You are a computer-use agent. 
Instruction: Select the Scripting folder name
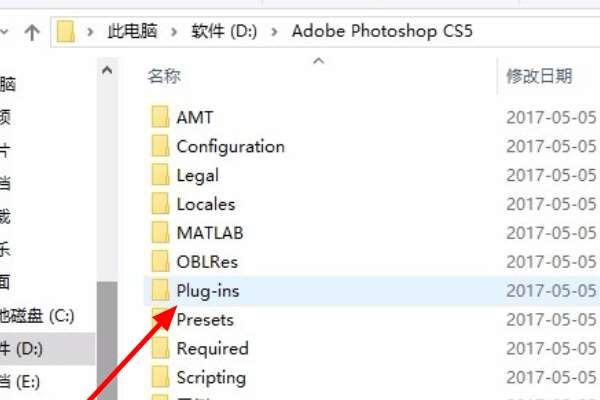211,377
